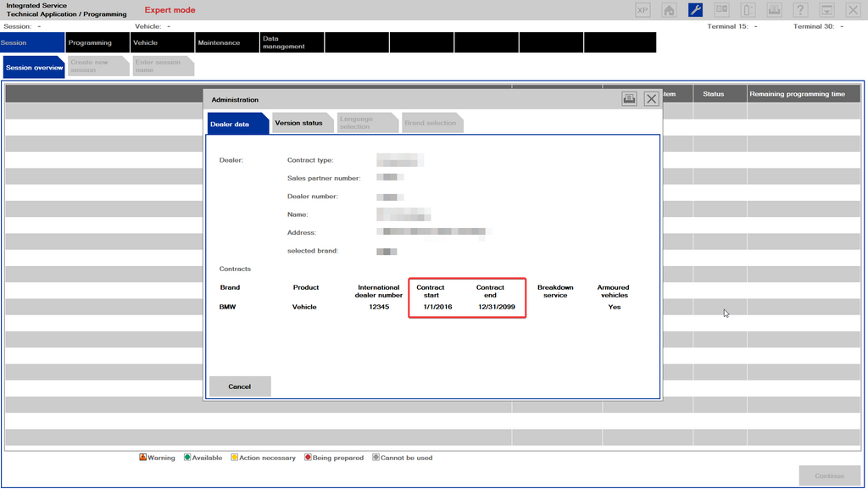This screenshot has height=489, width=868.
Task: Click the Status column header
Action: (x=720, y=94)
